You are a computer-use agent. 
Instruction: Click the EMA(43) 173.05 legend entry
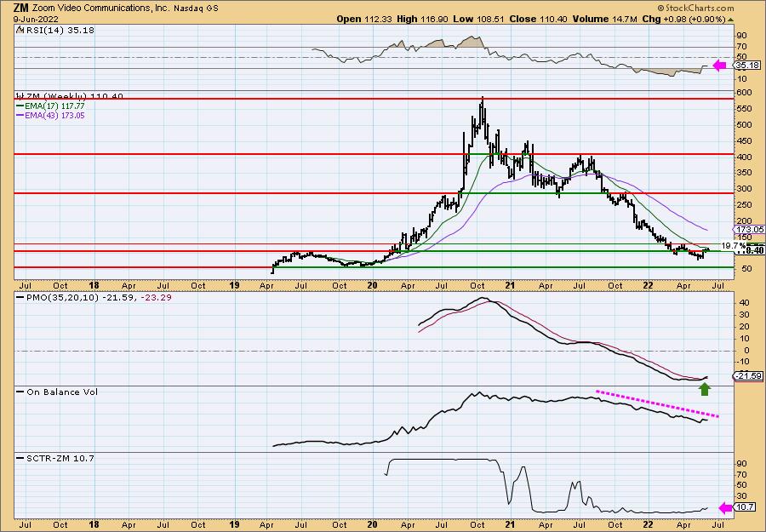coord(50,115)
